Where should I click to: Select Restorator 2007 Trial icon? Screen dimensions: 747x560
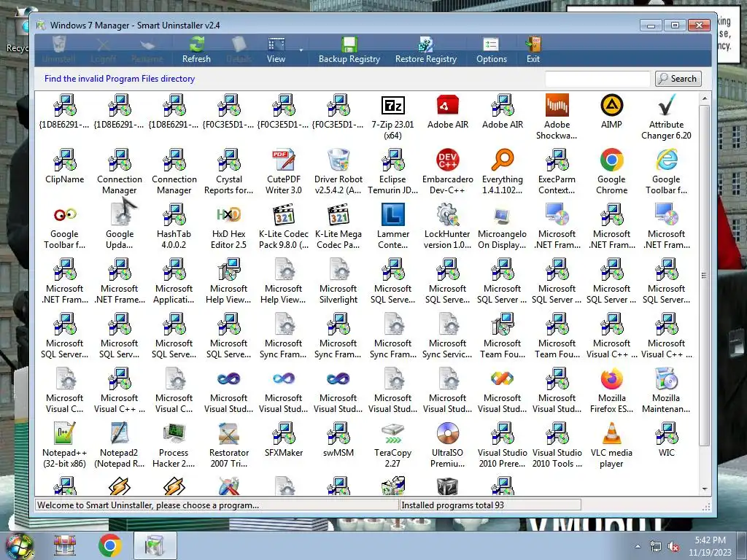[x=228, y=445]
